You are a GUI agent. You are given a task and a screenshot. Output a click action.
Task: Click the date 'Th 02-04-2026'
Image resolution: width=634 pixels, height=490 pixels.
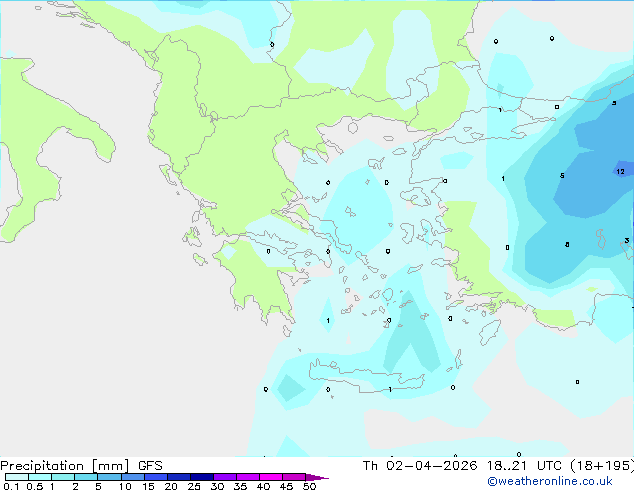point(420,466)
